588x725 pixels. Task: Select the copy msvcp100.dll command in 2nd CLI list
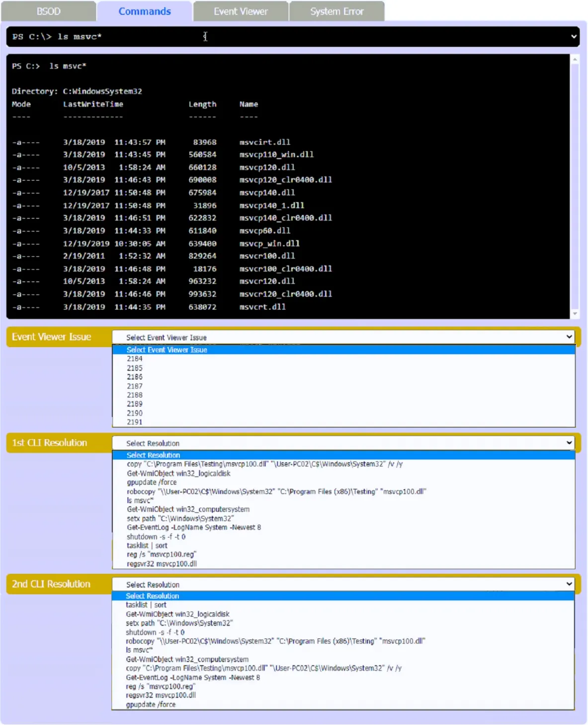coord(343,668)
